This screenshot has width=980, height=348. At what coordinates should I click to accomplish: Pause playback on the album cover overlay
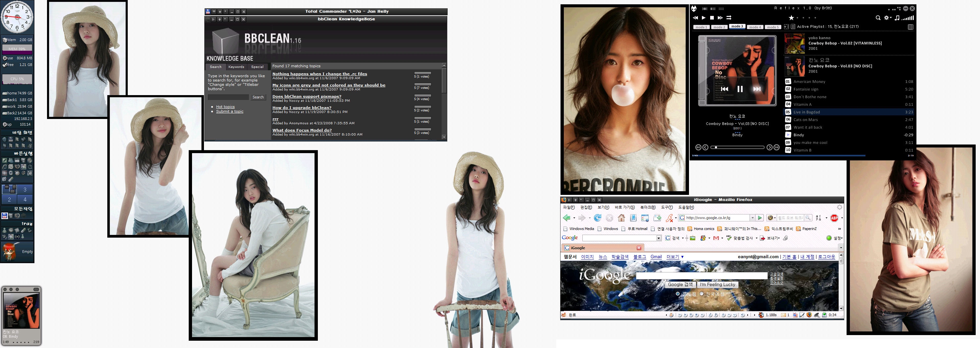[740, 89]
